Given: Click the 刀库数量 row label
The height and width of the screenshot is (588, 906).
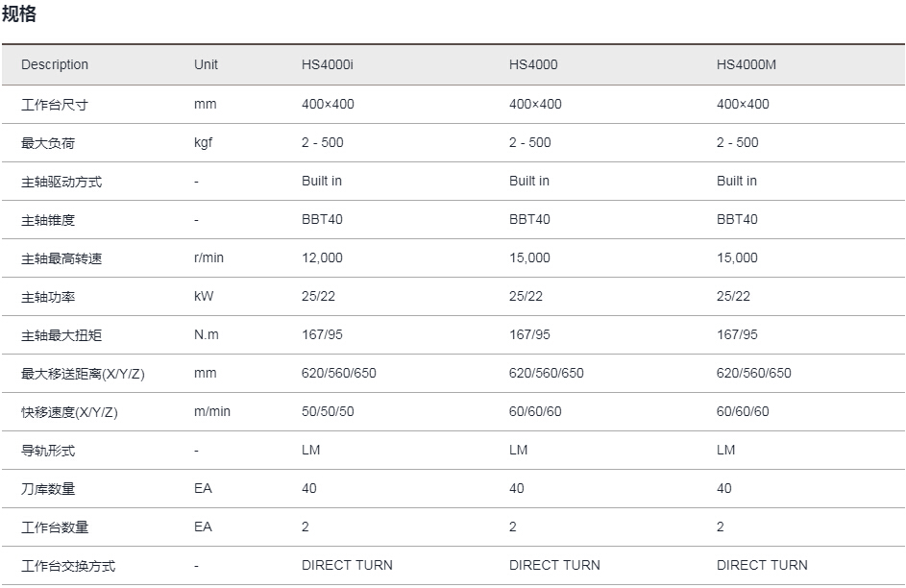Looking at the screenshot, I should pyautogui.click(x=48, y=489).
